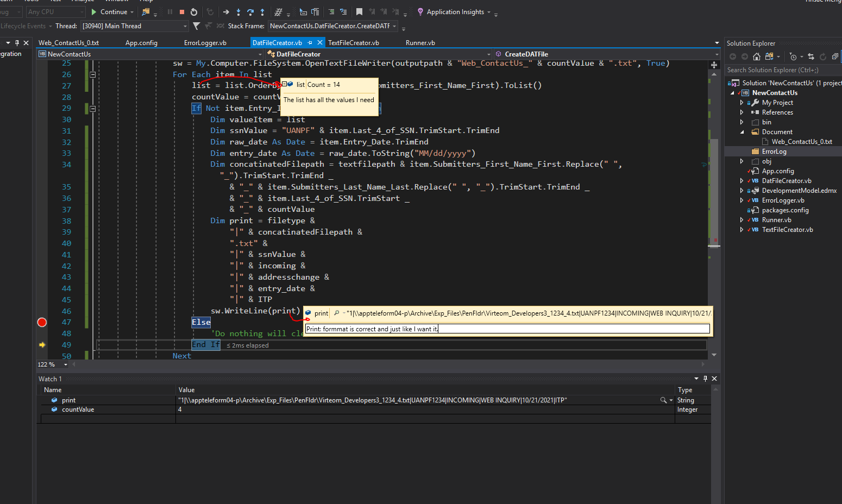
Task: Toggle the breakpoint on line 47
Action: click(x=42, y=322)
